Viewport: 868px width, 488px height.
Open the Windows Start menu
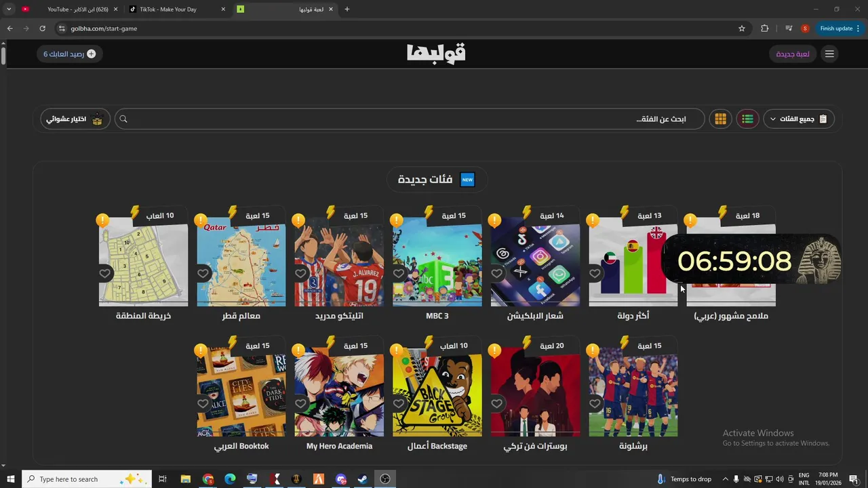click(11, 479)
